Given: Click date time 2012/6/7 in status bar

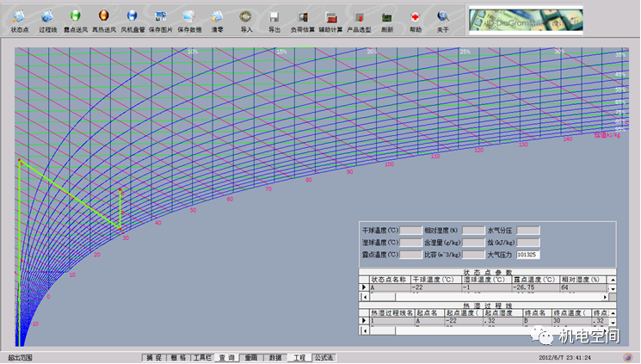Looking at the screenshot, I should 564,358.
